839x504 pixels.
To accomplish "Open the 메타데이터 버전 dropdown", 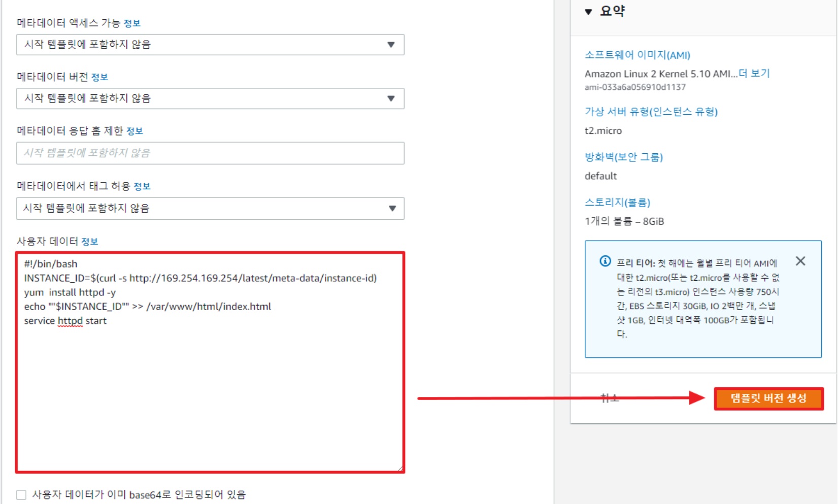I will point(210,98).
